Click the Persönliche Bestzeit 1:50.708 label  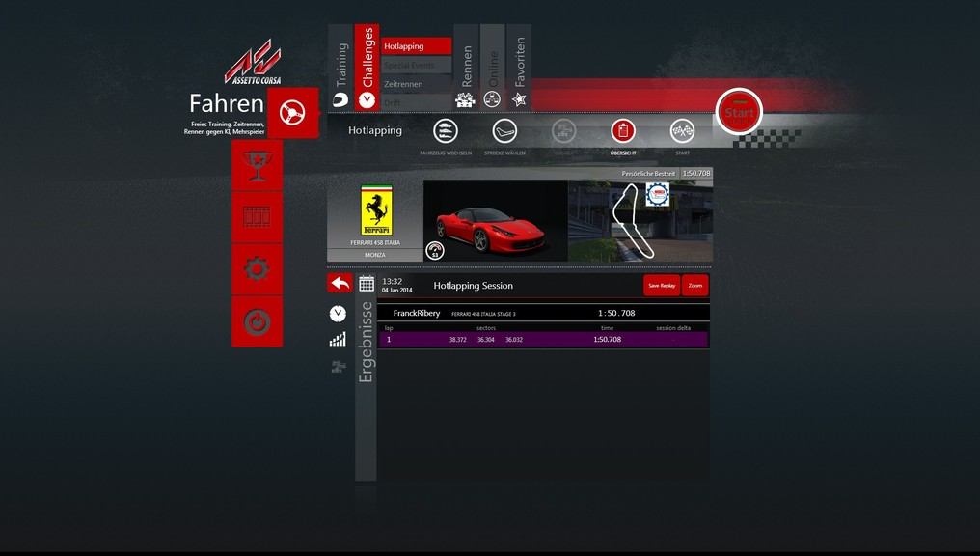666,173
